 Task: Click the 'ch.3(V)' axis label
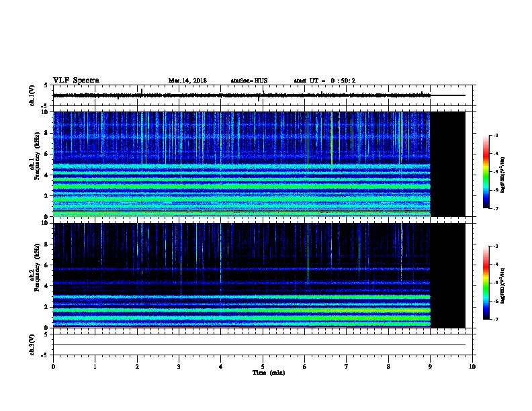coord(32,345)
